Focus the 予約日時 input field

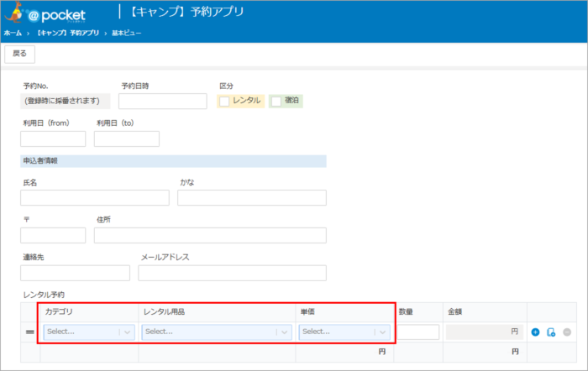click(163, 102)
